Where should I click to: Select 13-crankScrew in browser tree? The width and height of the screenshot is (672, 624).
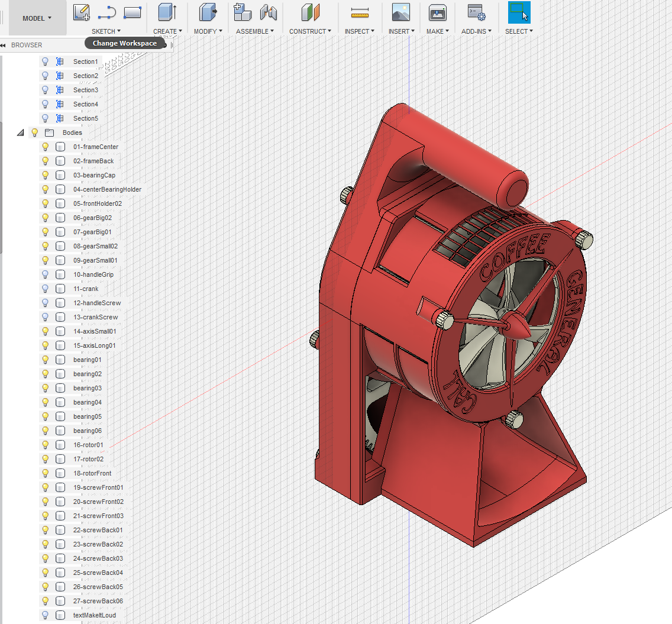tap(96, 317)
